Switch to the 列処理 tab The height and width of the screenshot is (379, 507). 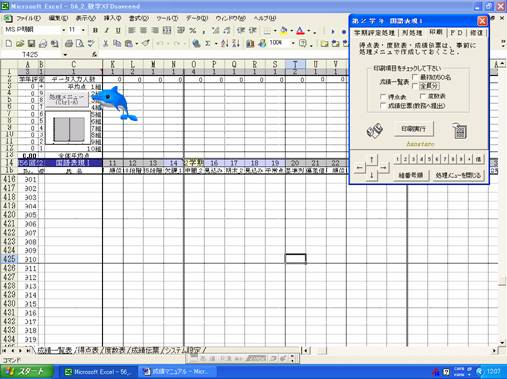tap(412, 33)
